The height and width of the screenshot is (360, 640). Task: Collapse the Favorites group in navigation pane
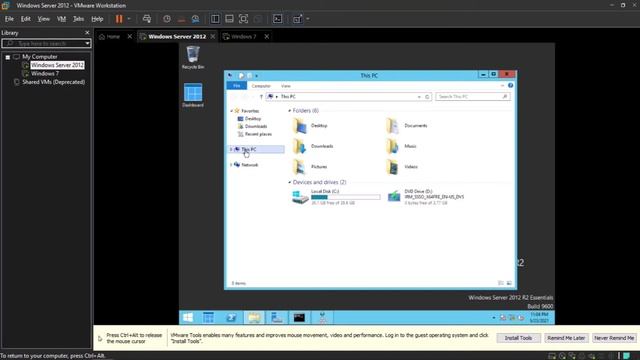pyautogui.click(x=231, y=111)
